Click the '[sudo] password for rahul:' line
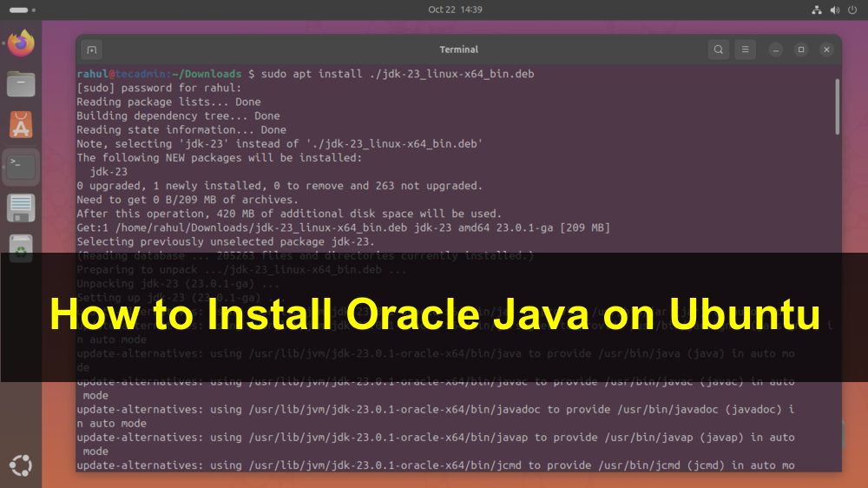This screenshot has width=868, height=488. 159,88
